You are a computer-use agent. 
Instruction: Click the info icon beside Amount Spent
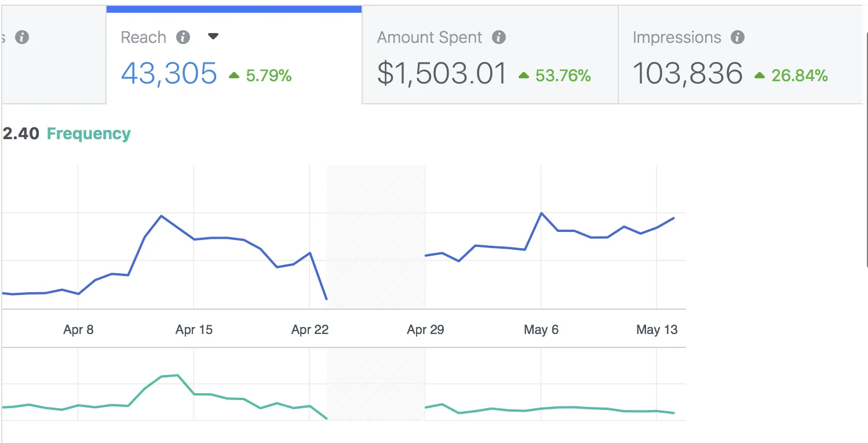tap(499, 37)
